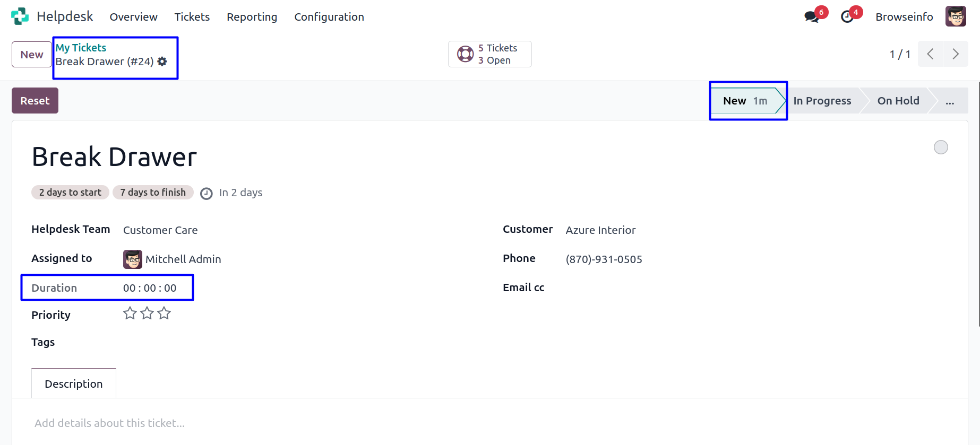Set priority to first star

pos(130,313)
